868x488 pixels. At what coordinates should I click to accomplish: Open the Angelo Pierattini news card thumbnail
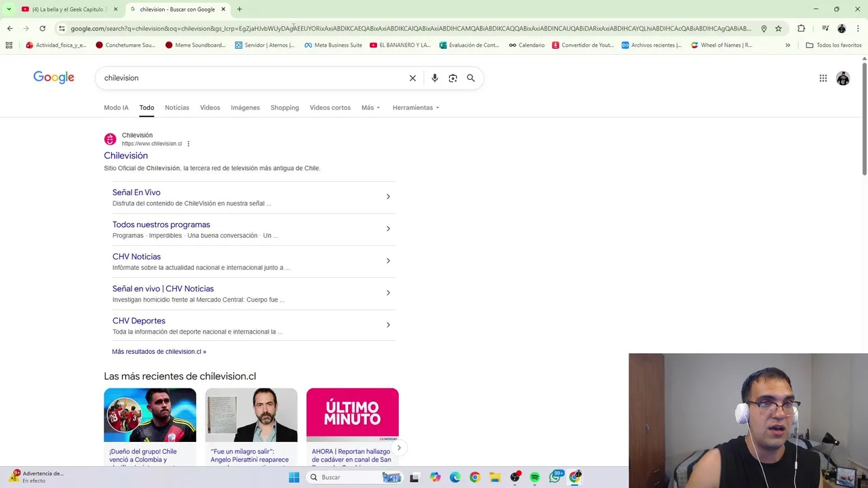click(x=251, y=415)
